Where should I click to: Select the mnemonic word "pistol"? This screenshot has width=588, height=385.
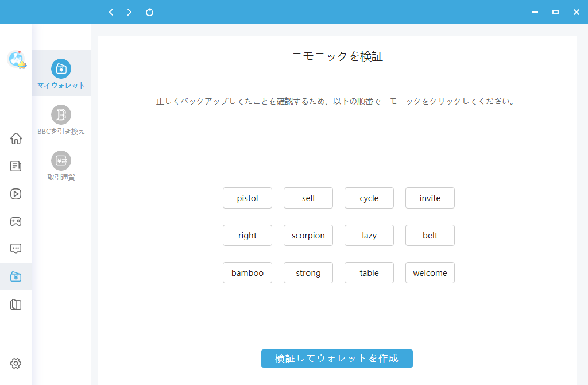click(247, 198)
